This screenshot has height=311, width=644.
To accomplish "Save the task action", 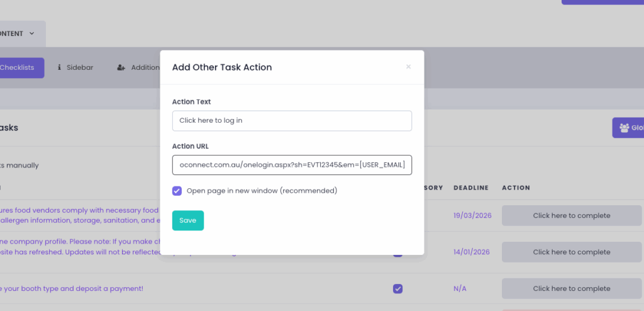I will (187, 220).
